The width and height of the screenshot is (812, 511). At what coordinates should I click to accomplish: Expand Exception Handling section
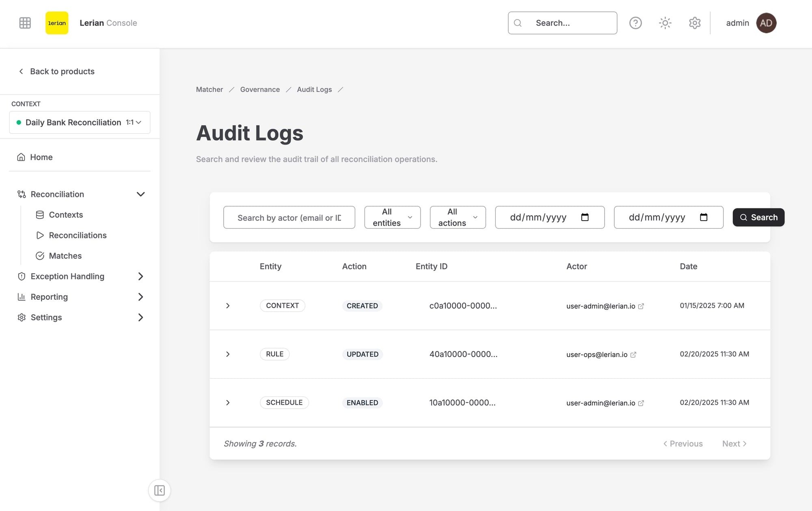(x=140, y=276)
